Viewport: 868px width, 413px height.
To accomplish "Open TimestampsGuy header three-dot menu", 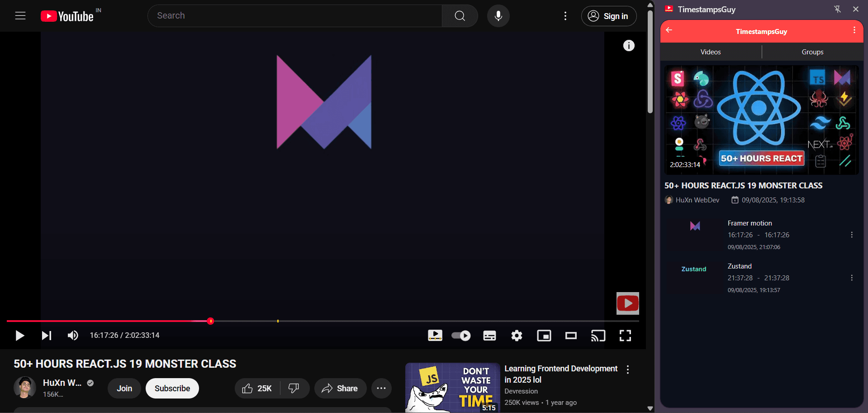I will [x=854, y=30].
